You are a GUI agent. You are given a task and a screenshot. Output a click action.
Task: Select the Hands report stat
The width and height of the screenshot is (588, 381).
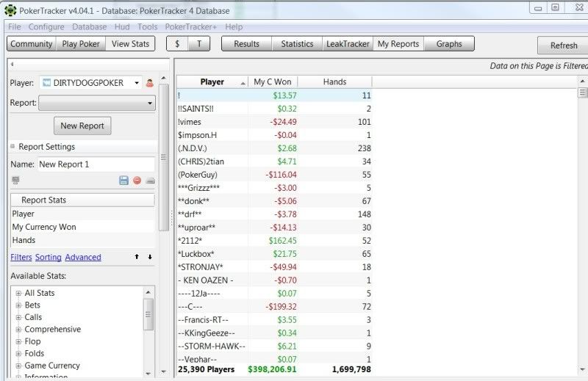(x=82, y=240)
